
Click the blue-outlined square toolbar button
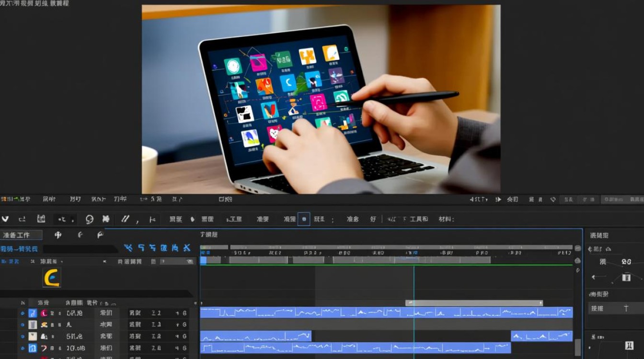point(304,219)
